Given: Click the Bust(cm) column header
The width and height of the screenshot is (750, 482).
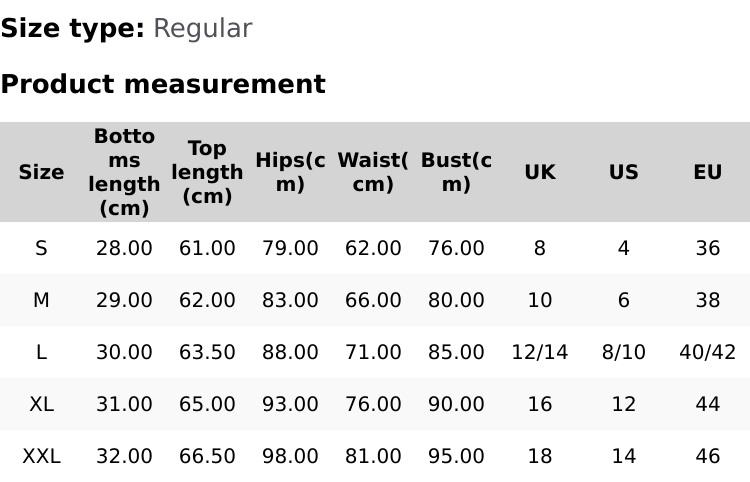Looking at the screenshot, I should pyautogui.click(x=456, y=172).
